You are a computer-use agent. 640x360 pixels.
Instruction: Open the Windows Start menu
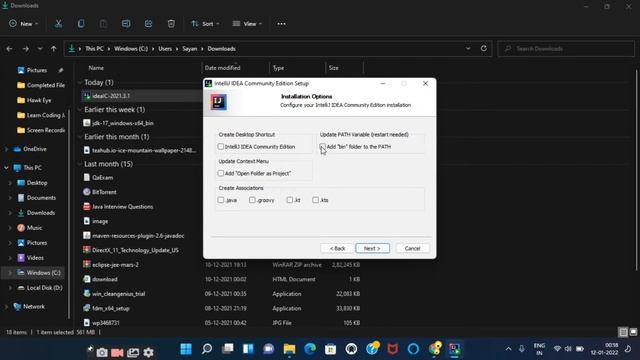click(186, 349)
